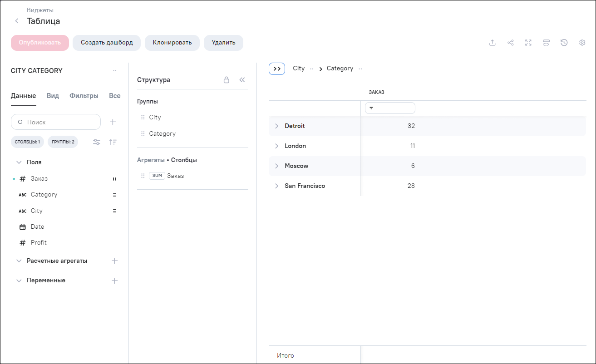Click the sort order icon
The height and width of the screenshot is (364, 596).
click(113, 142)
